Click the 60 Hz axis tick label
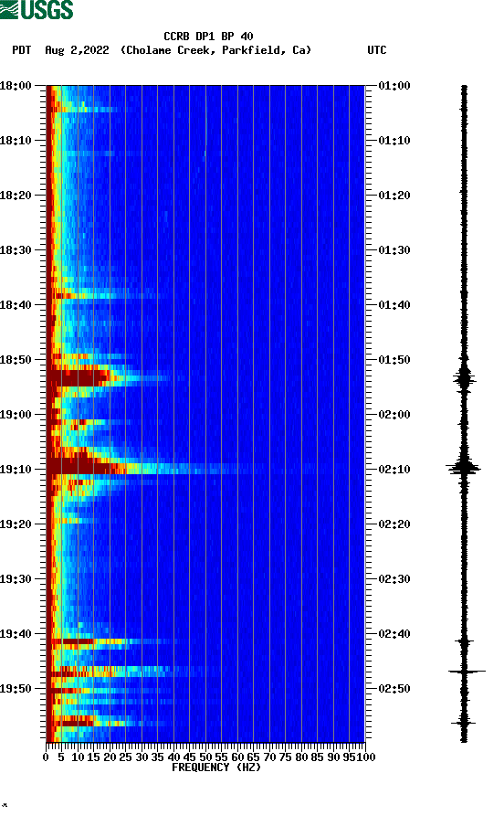This screenshot has height=815, width=504. click(237, 757)
